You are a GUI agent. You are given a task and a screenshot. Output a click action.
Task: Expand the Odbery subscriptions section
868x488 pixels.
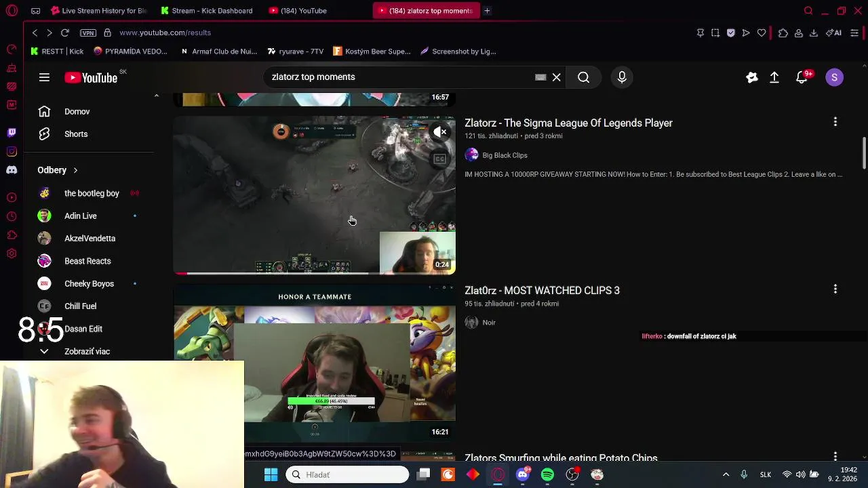(x=58, y=170)
